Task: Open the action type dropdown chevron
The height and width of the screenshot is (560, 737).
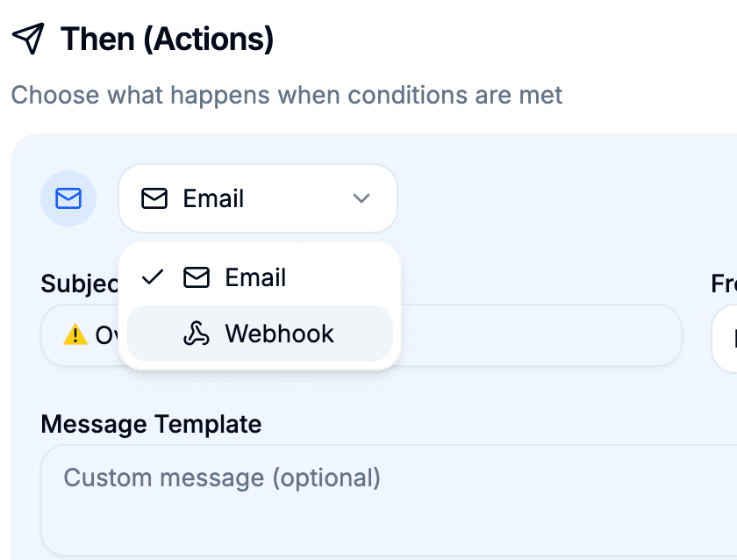Action: 361,198
